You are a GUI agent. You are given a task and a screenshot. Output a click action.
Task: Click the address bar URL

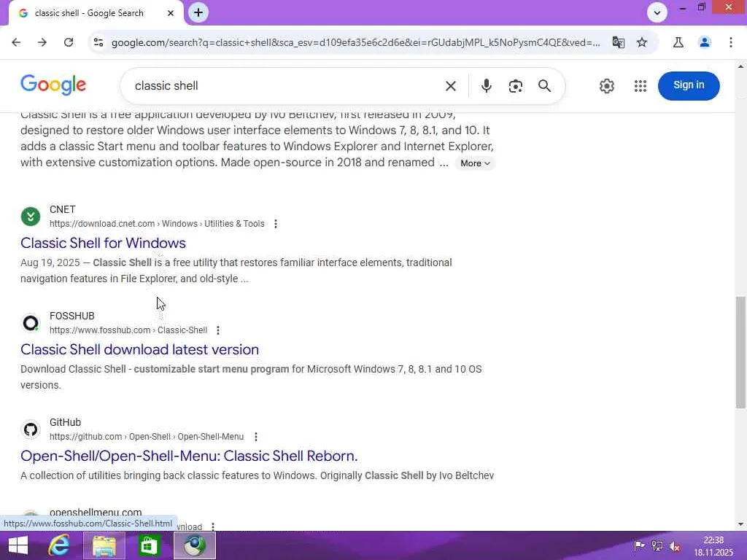point(355,42)
